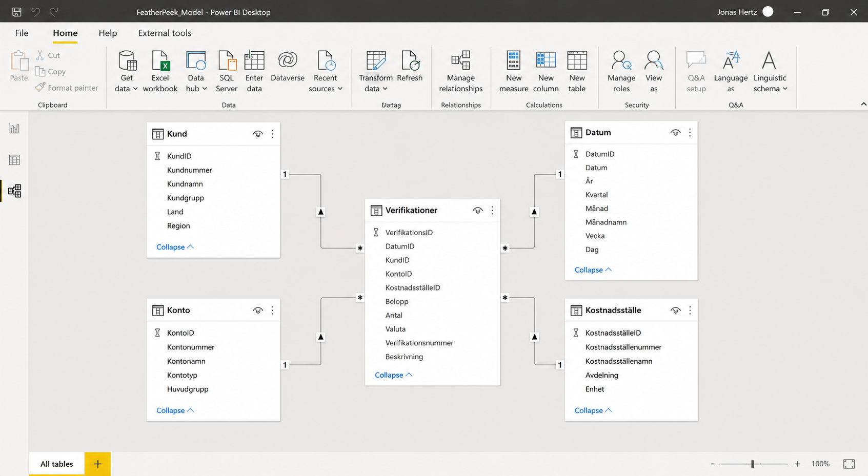Collapse the Verifikationer table card
This screenshot has width=868, height=476.
tap(393, 375)
